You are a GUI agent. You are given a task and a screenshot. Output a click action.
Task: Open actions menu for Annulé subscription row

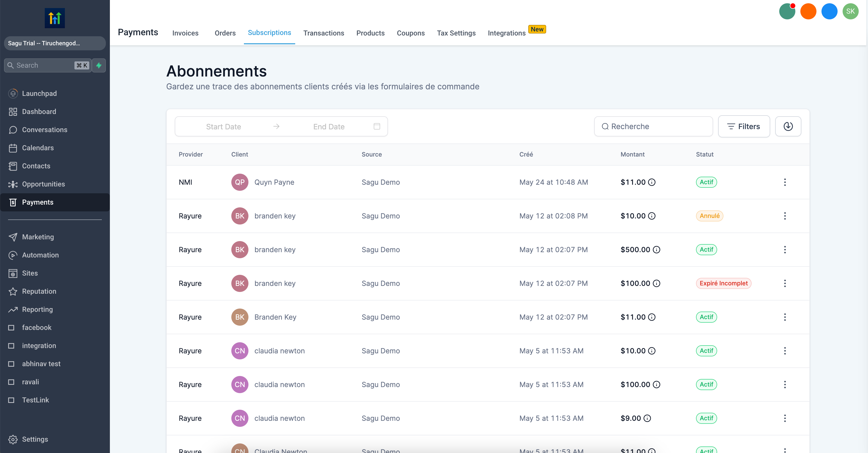click(x=785, y=216)
